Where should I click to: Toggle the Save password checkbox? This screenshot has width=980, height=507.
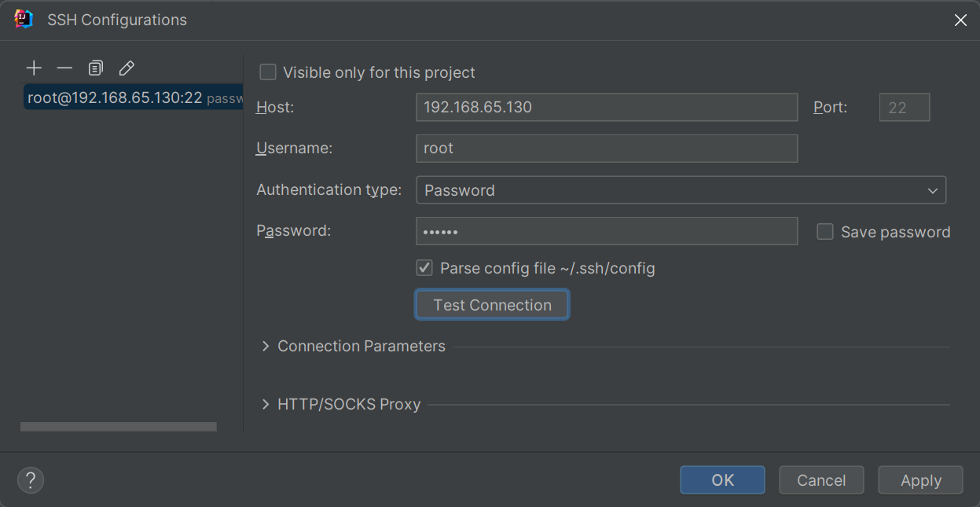pyautogui.click(x=825, y=232)
